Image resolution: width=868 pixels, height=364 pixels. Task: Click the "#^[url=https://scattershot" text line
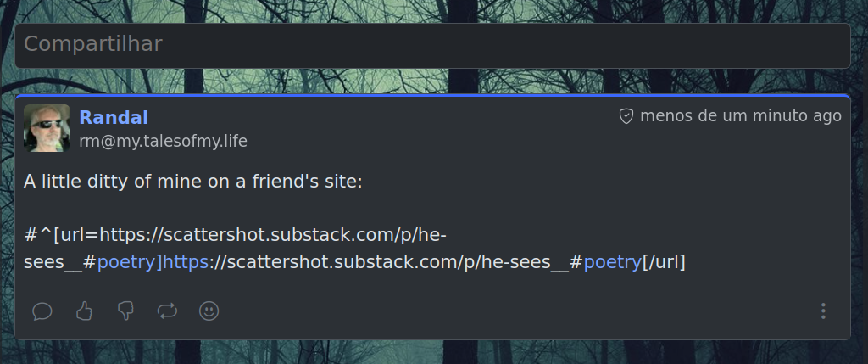tap(236, 236)
